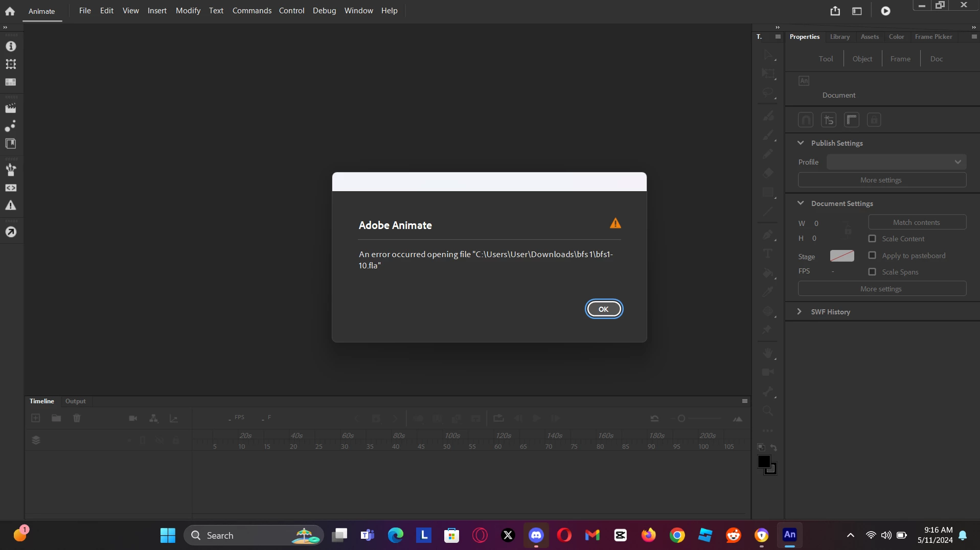Click the Match contents button

pos(917,222)
